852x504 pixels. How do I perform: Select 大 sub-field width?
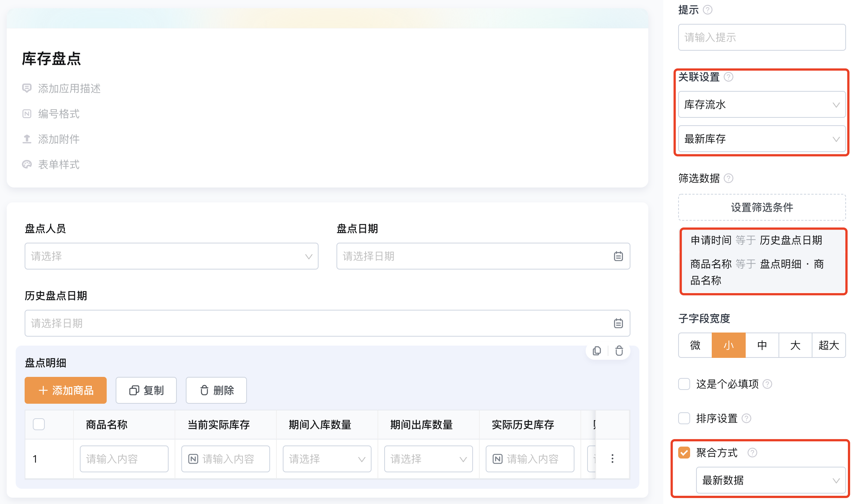click(x=795, y=345)
